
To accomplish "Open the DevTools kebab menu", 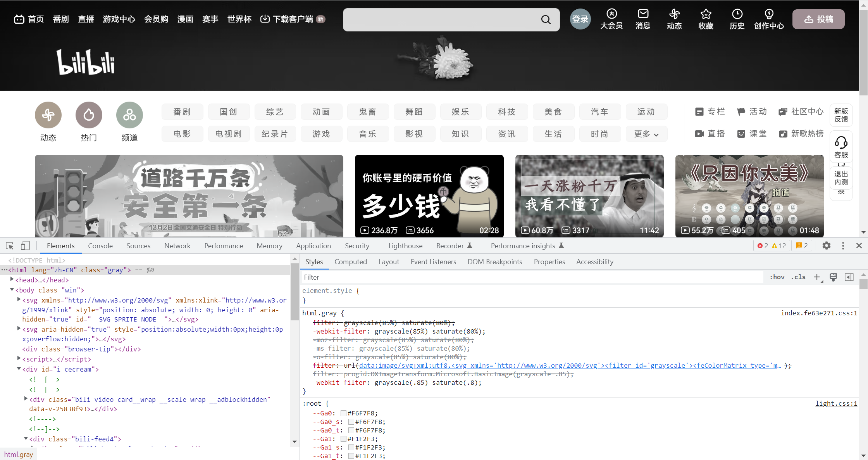I will tap(843, 246).
